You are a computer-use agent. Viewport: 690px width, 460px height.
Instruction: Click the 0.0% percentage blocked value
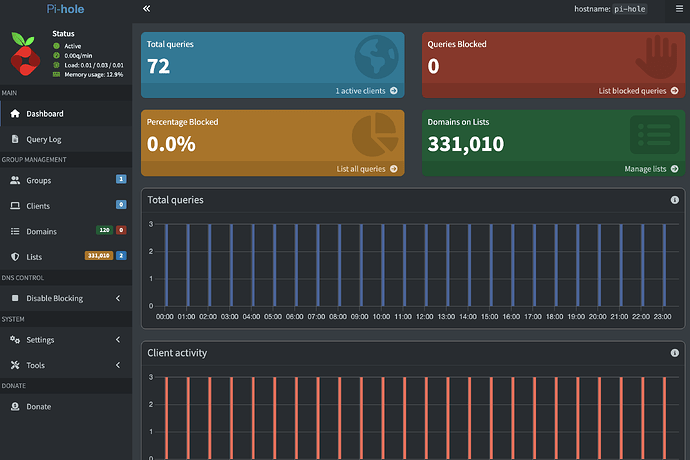[171, 144]
